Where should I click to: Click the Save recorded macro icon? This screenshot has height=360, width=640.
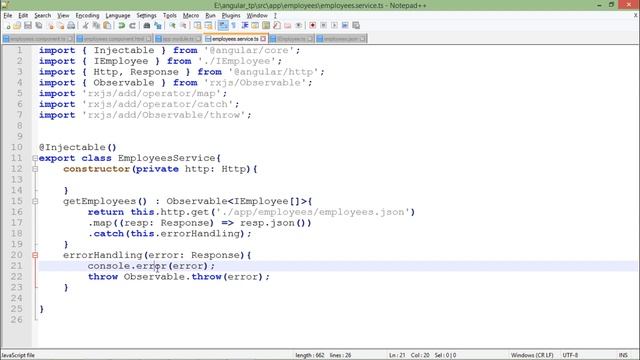point(356,25)
